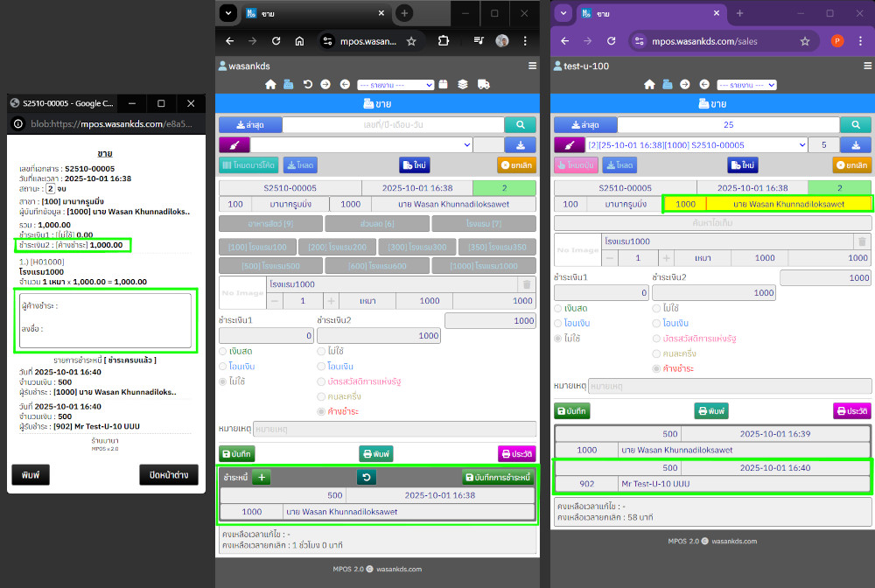Click the home icon in wasankds toolbar
This screenshot has height=588, width=875.
pos(271,84)
